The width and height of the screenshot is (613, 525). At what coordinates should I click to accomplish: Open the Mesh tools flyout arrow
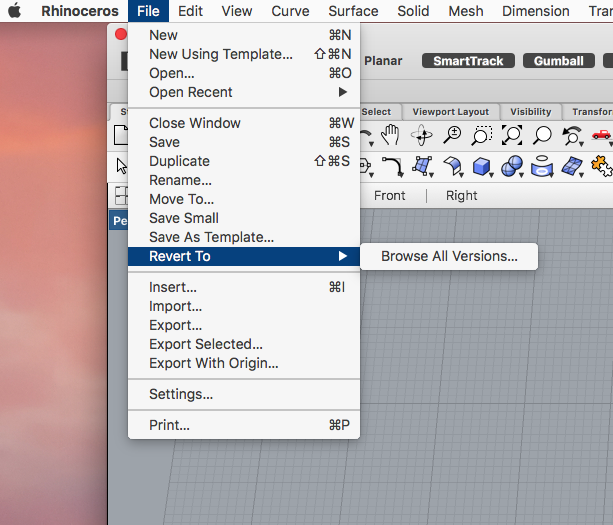(x=581, y=175)
